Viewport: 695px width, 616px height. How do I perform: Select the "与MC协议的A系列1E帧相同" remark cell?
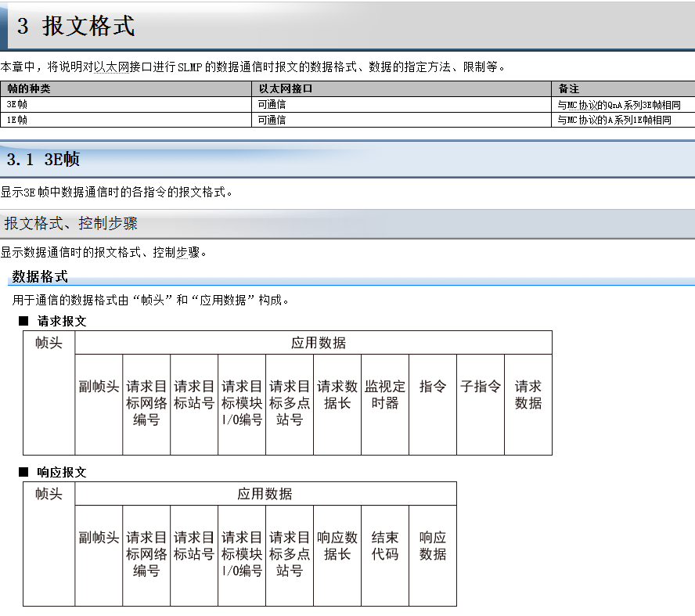click(x=614, y=121)
